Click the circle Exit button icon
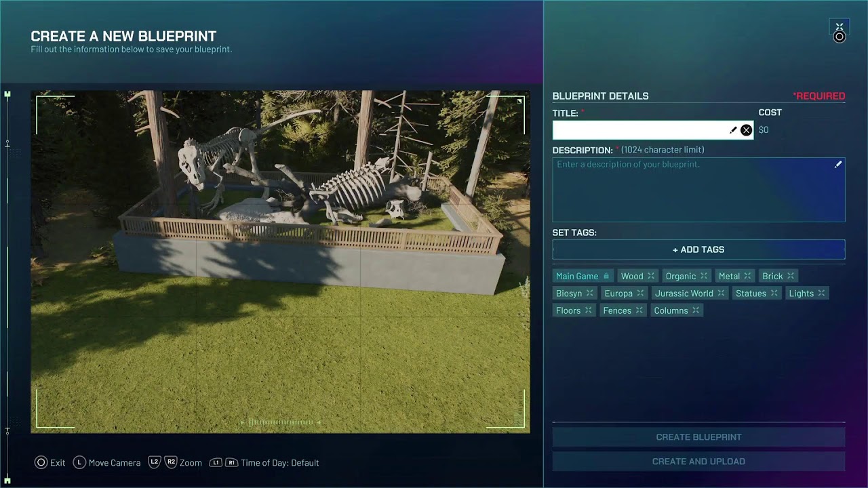Screen dimensions: 868x488 pos(41,463)
